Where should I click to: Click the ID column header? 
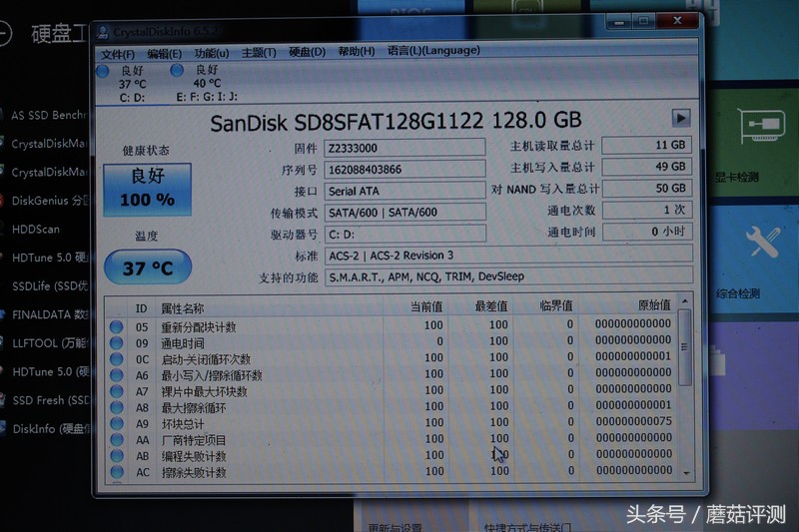pos(141,308)
